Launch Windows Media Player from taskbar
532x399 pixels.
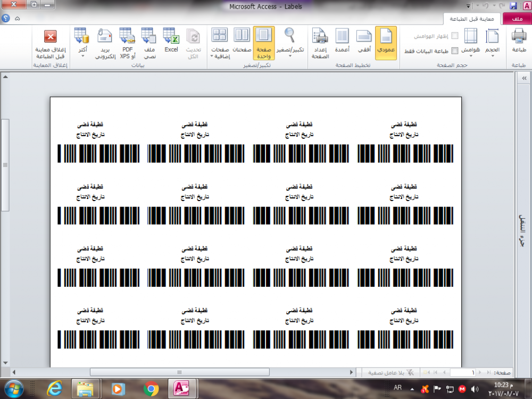click(118, 388)
